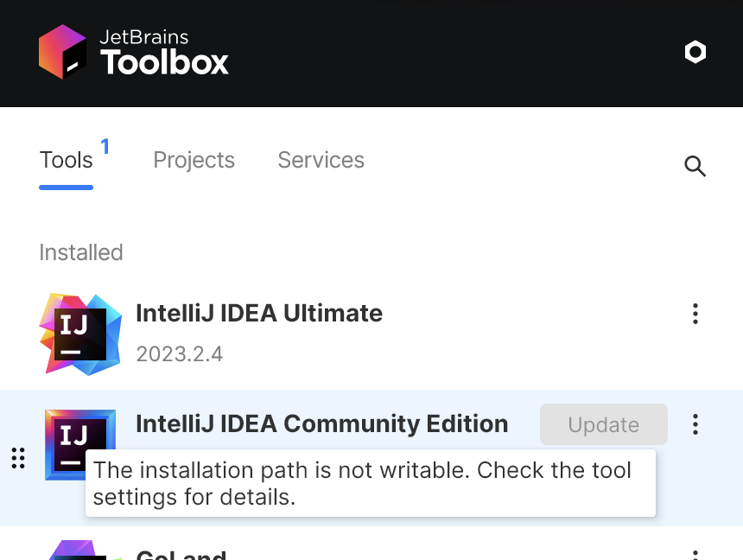Launch IntelliJ IDEA Community Edition by its name
Screen dimensions: 743x560
pos(321,423)
